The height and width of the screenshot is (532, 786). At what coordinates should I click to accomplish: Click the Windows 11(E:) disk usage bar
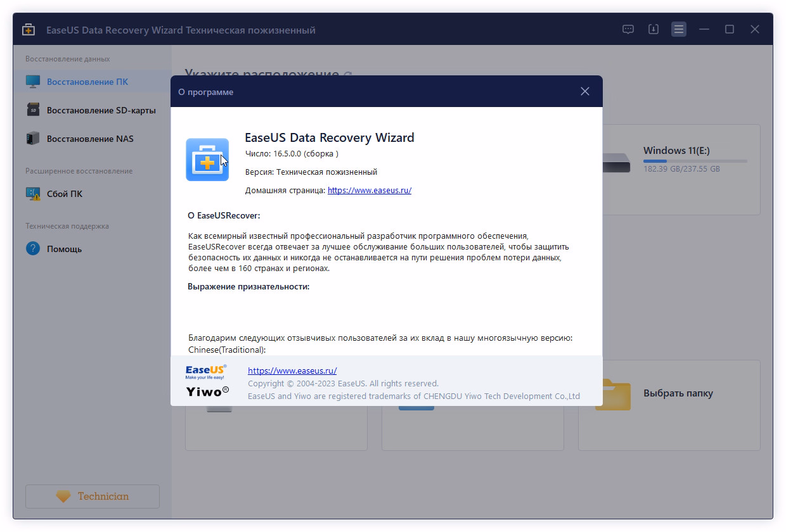coord(695,161)
